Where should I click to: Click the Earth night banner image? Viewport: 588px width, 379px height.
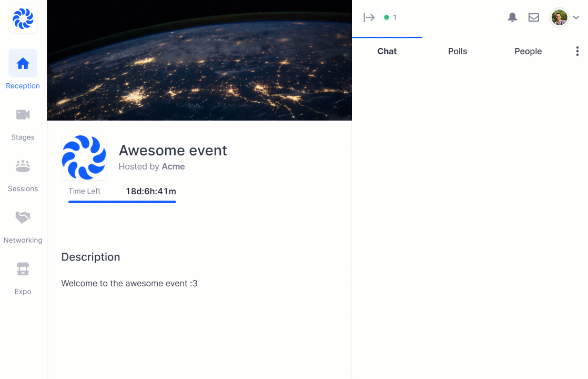coord(199,60)
